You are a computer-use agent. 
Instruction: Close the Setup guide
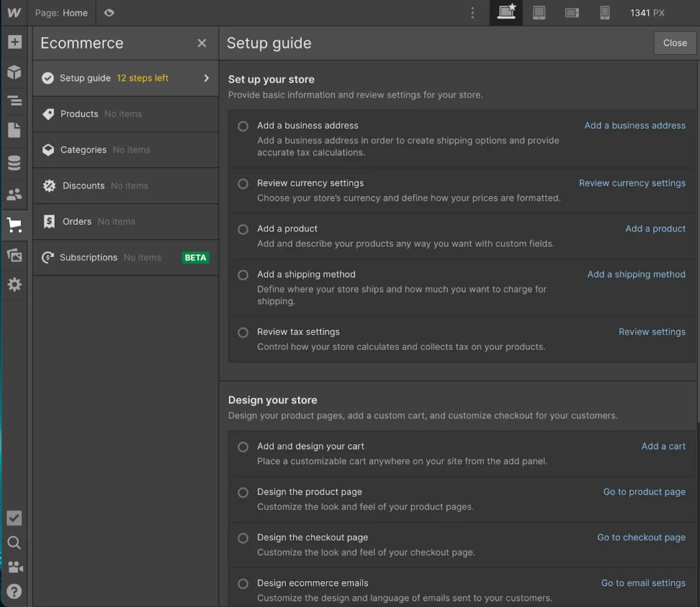click(x=675, y=42)
